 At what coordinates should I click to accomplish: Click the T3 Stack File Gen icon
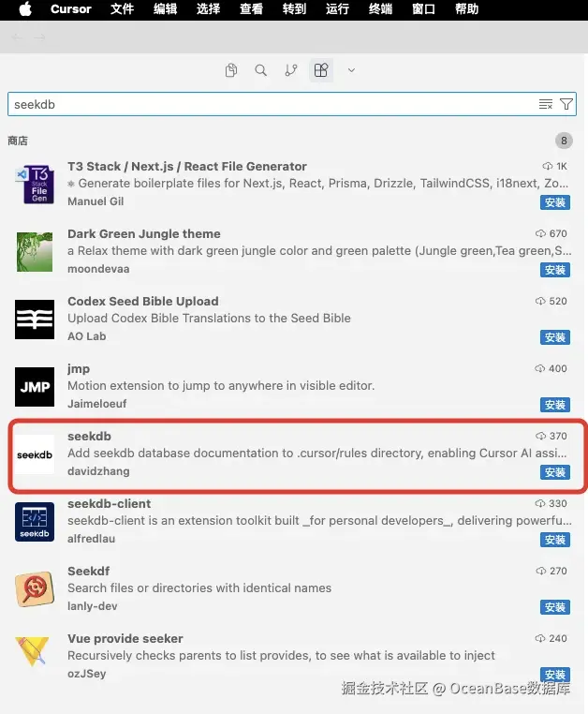(35, 184)
